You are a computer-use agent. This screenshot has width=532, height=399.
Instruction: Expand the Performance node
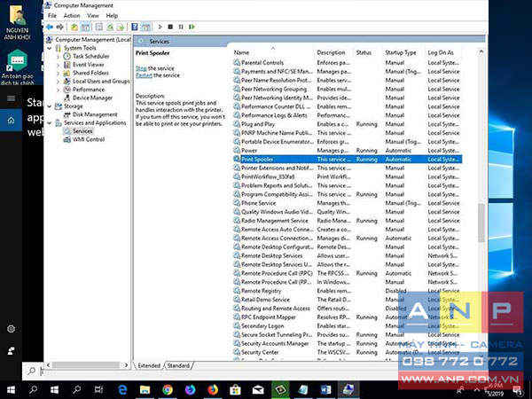[58, 90]
